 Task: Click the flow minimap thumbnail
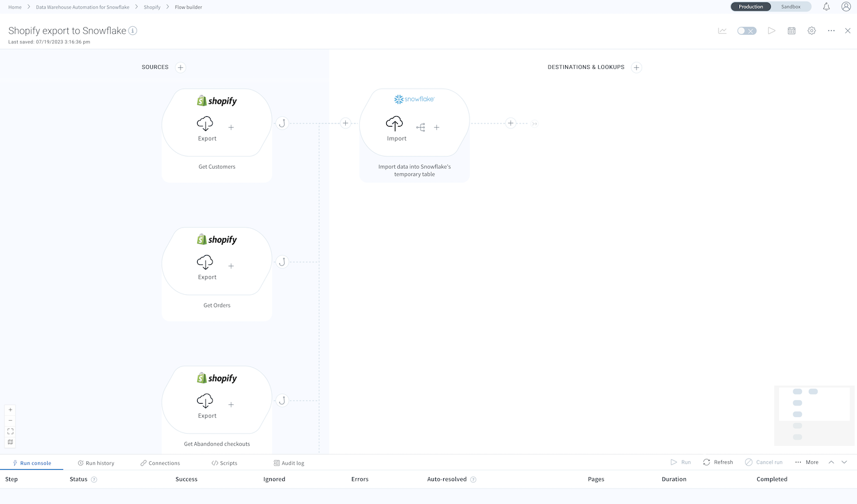coord(814,415)
